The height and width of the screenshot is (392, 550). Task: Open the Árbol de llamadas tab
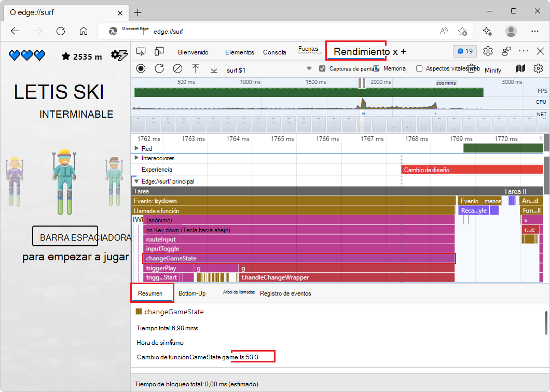point(239,292)
